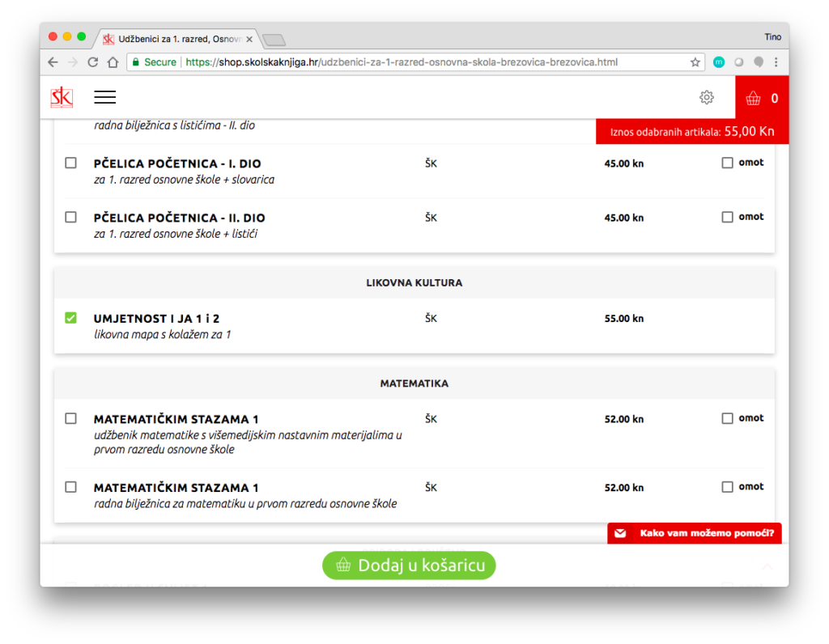Go to the browser home page
This screenshot has height=644, width=829.
[113, 62]
